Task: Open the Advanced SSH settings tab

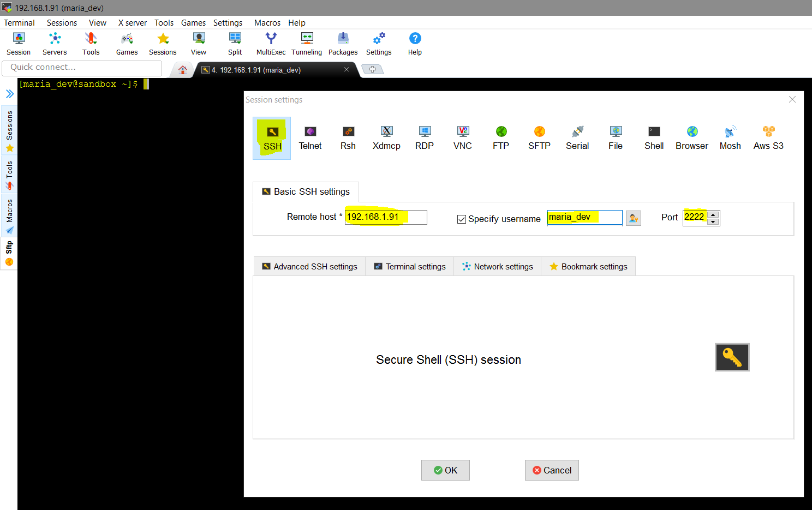Action: [309, 266]
